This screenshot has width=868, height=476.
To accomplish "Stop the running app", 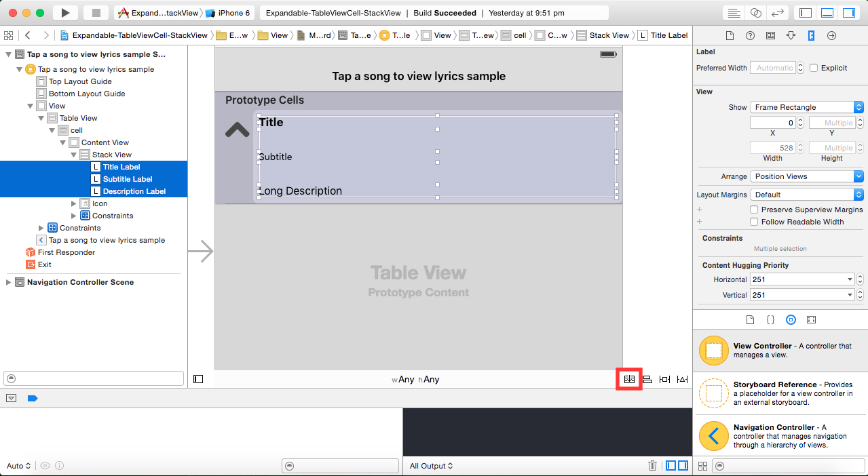I will tap(96, 13).
